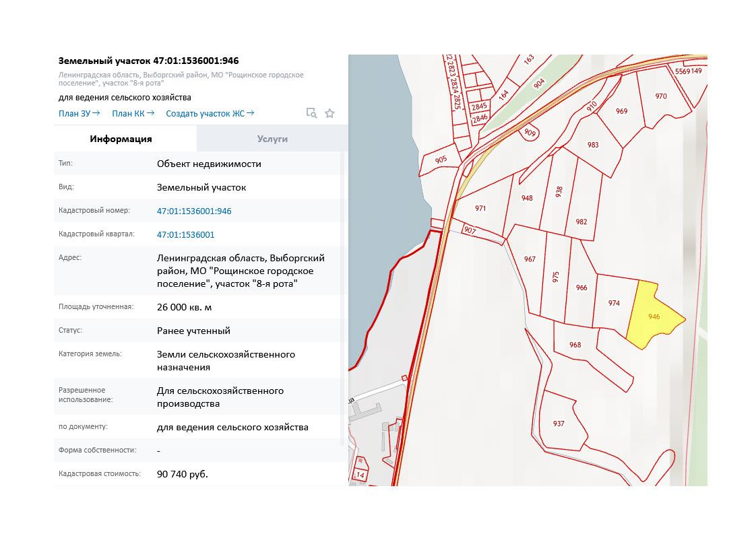
Task: Select parcel 163 on the map
Action: click(x=529, y=59)
